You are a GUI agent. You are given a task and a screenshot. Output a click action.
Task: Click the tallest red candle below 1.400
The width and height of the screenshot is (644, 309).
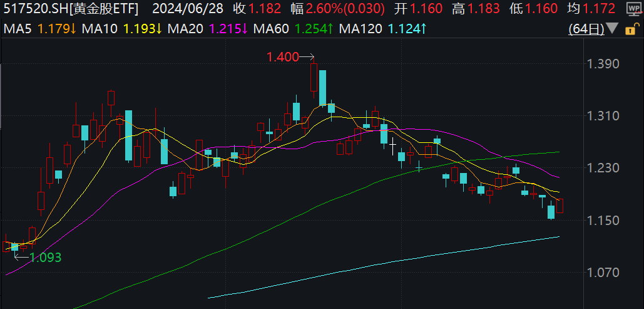tap(314, 77)
